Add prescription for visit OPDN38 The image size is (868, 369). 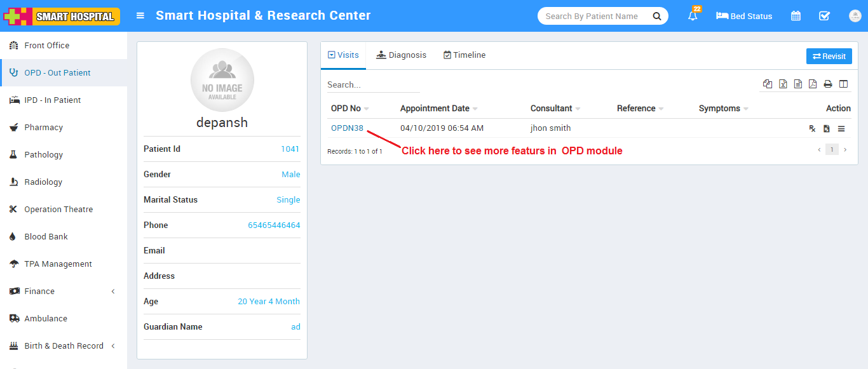[x=812, y=129]
